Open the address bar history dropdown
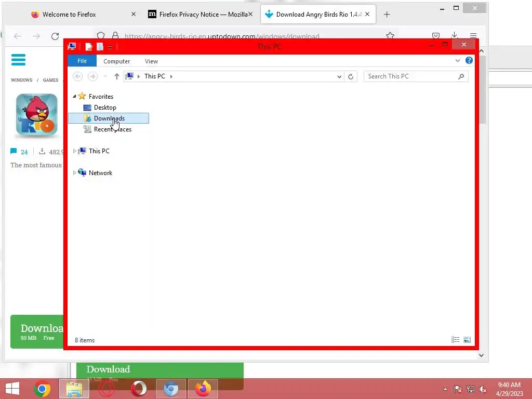This screenshot has height=399, width=532. 339,77
